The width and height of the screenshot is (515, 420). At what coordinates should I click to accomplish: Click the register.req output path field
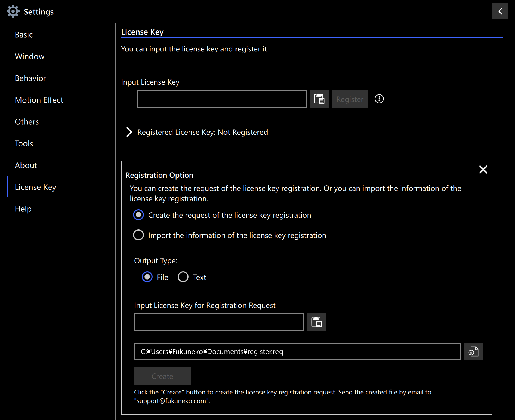click(298, 351)
